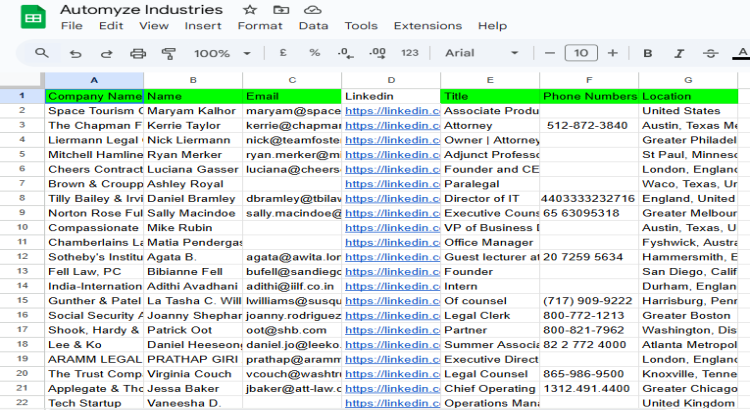Toggle bold formatting
Screen dimensions: 750x410
coord(648,53)
